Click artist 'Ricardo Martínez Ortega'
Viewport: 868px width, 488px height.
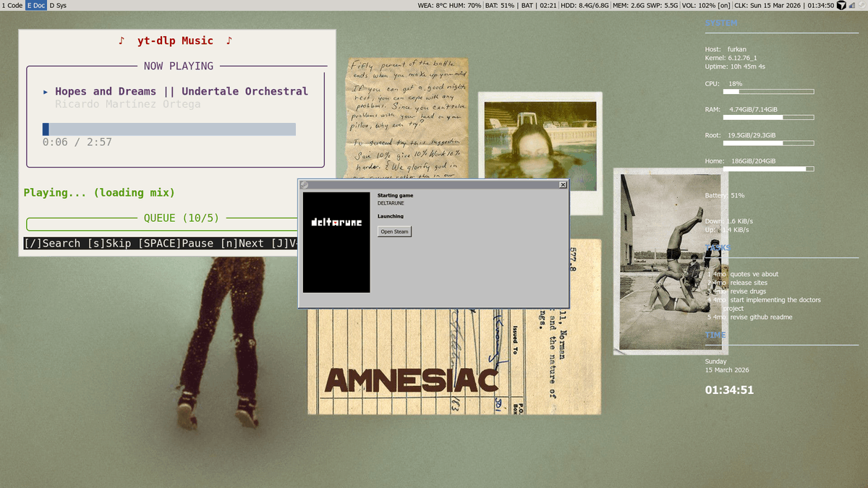pos(127,104)
